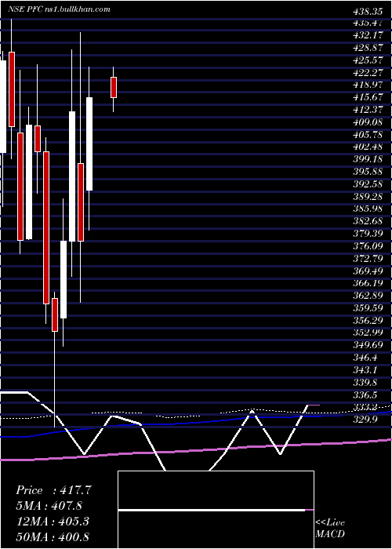This screenshot has height=549, width=392.
Task: Click the 336.5 price axis label
Action: tap(367, 395)
